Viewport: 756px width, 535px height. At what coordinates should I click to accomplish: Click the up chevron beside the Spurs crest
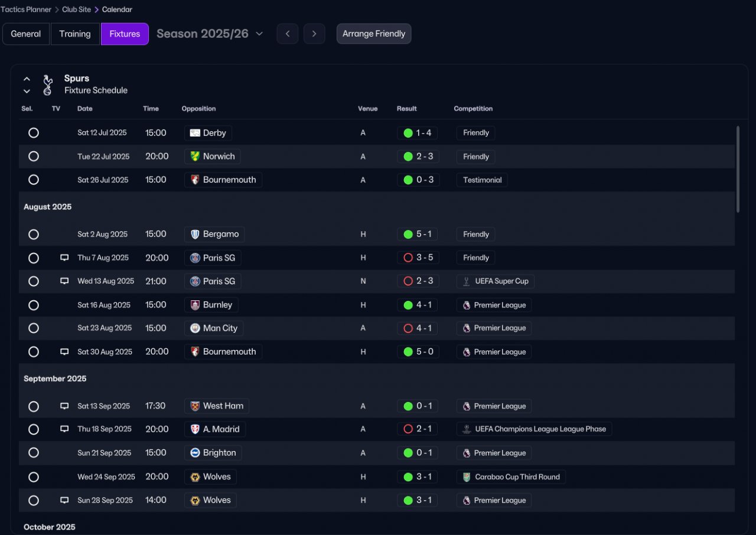pyautogui.click(x=27, y=79)
